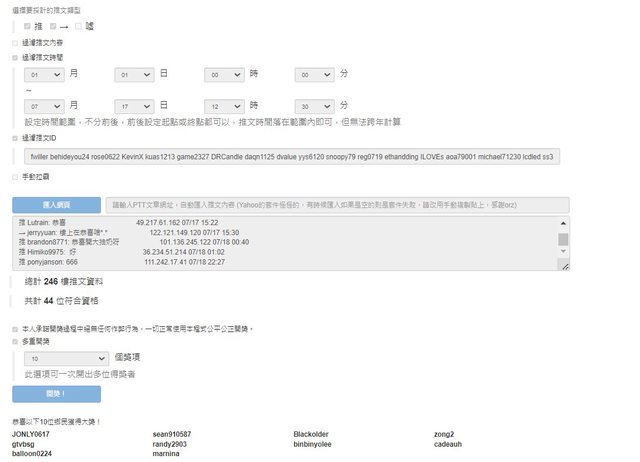Click the excluded ID list text field
This screenshot has width=640, height=462.
tap(291, 156)
